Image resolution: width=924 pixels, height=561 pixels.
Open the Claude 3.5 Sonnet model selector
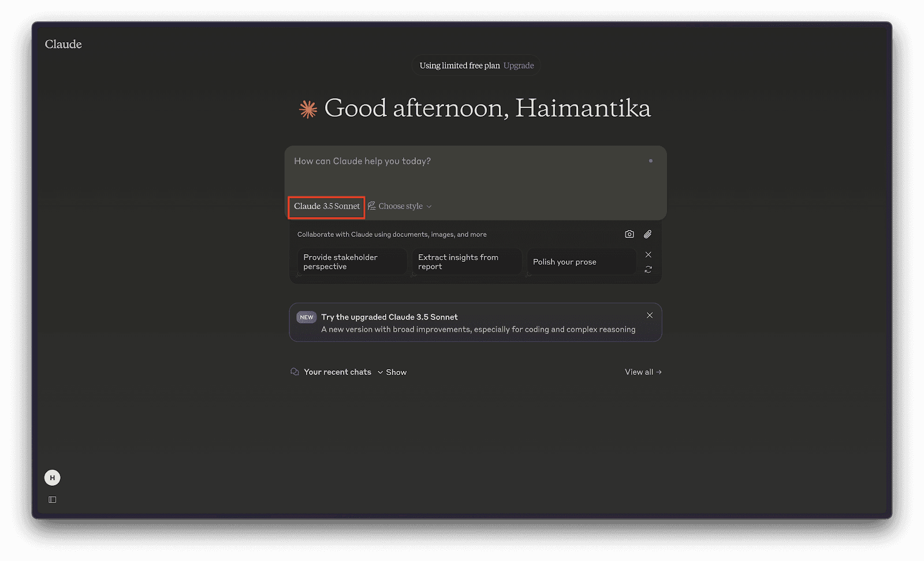tap(326, 206)
